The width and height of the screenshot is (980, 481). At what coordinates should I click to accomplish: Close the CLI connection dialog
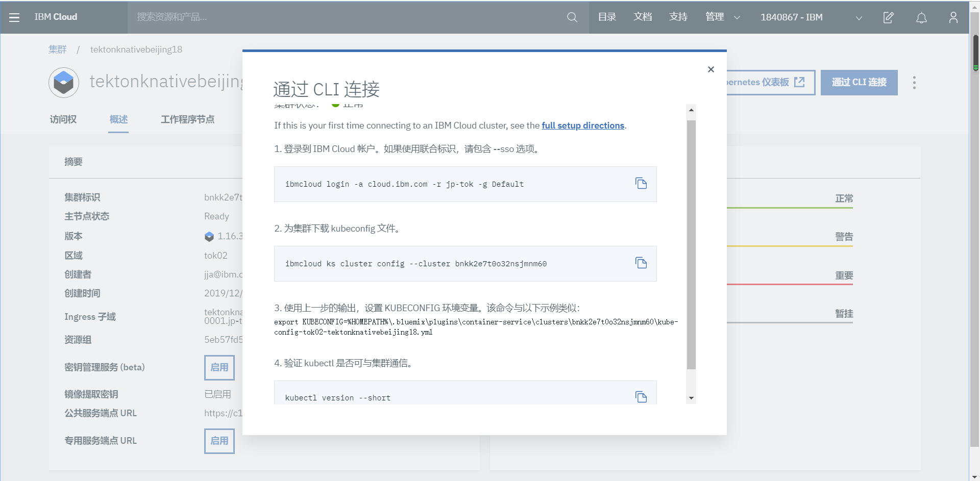710,69
